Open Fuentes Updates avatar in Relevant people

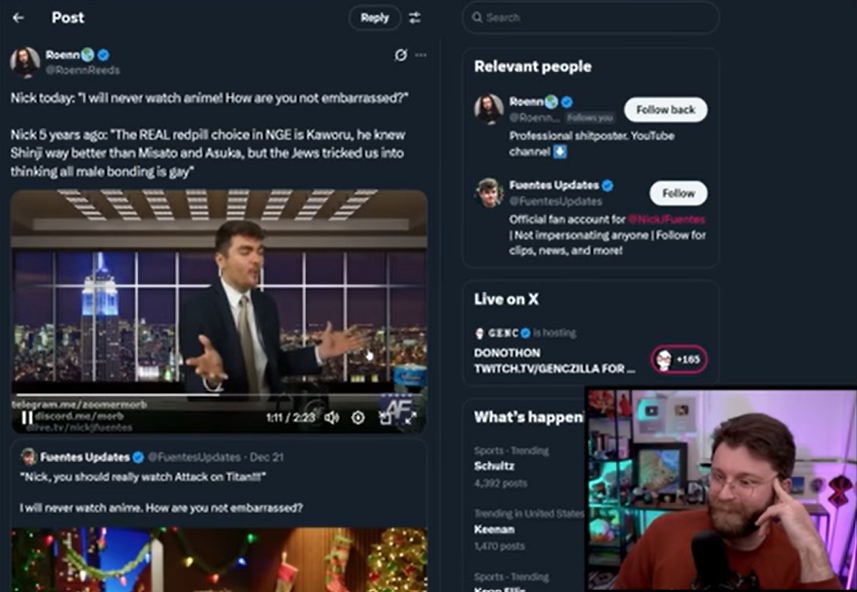tap(489, 192)
